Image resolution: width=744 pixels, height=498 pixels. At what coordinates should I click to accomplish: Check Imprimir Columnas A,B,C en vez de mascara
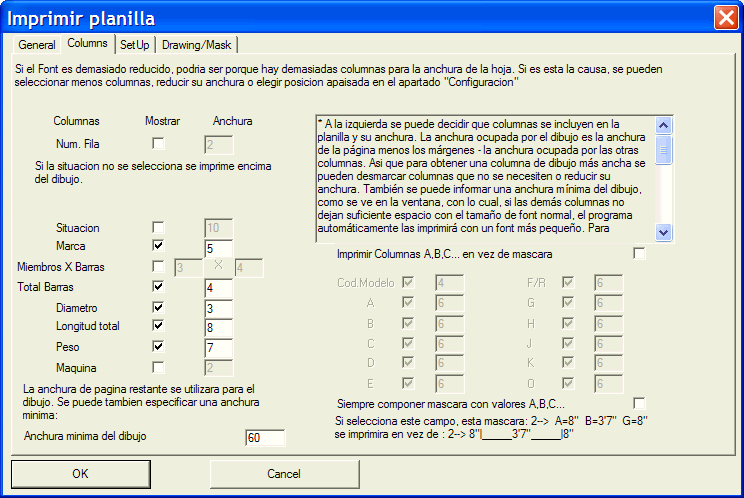pyautogui.click(x=639, y=254)
